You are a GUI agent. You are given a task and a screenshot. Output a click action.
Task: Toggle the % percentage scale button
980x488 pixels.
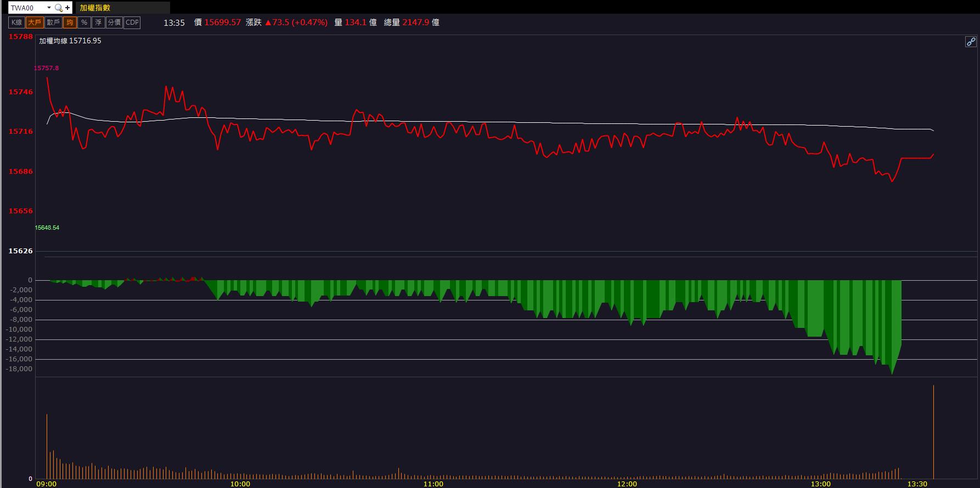(84, 22)
